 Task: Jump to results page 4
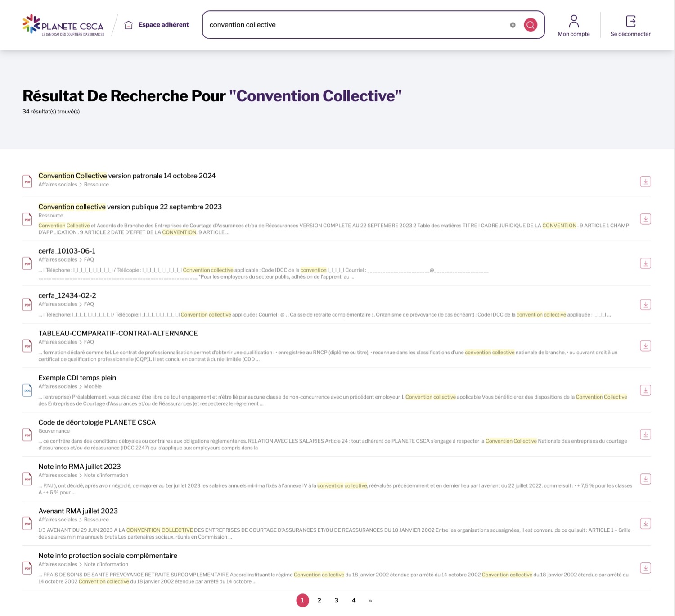pos(354,600)
